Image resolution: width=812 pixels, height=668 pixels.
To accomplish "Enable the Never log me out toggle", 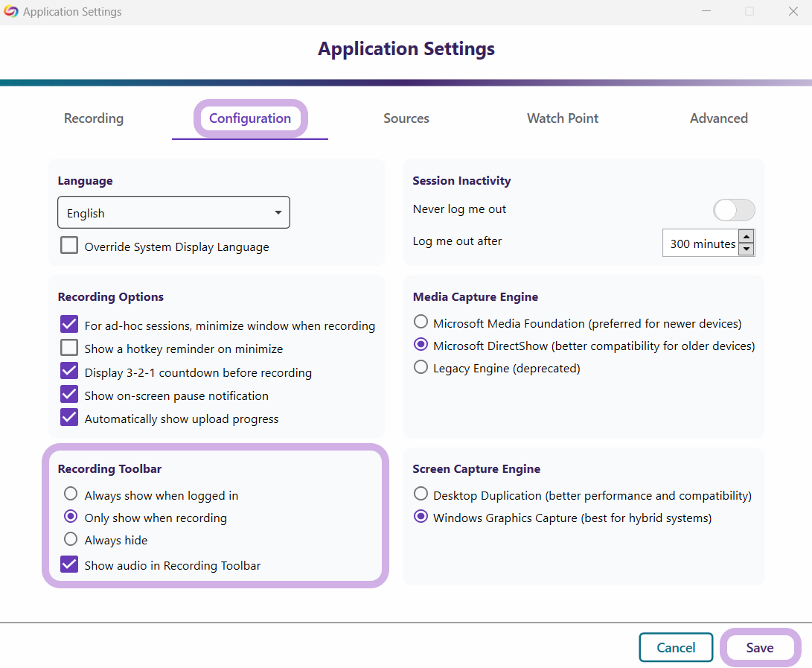I will click(734, 210).
